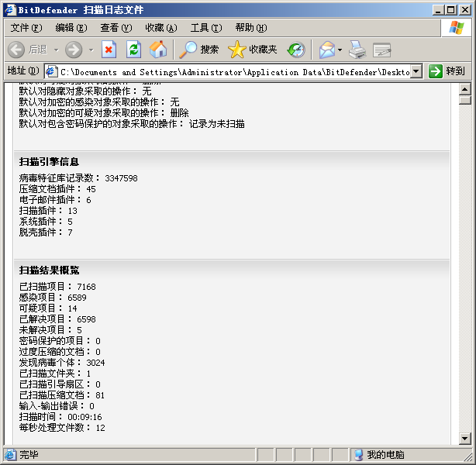Click the IE page icon in status bar

pyautogui.click(x=10, y=455)
